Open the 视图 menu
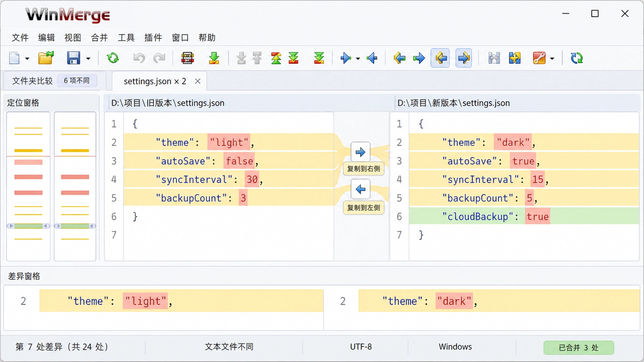644x362 pixels. [x=73, y=38]
